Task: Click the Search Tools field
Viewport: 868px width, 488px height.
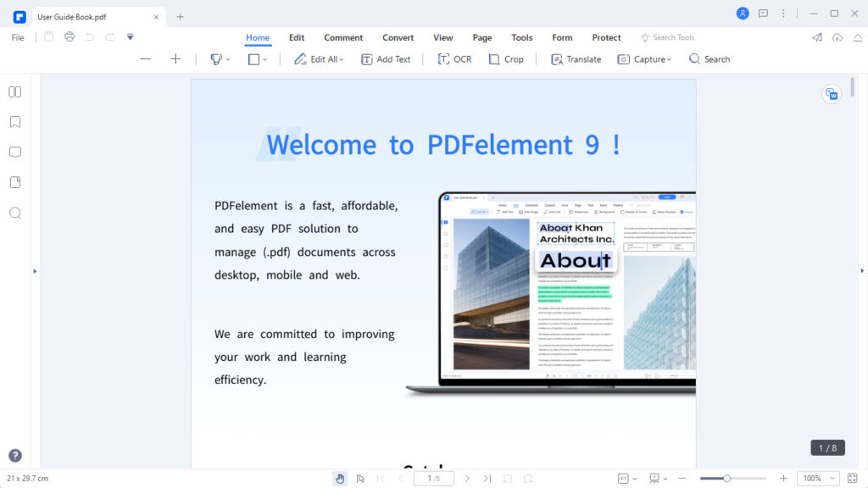Action: coord(668,37)
